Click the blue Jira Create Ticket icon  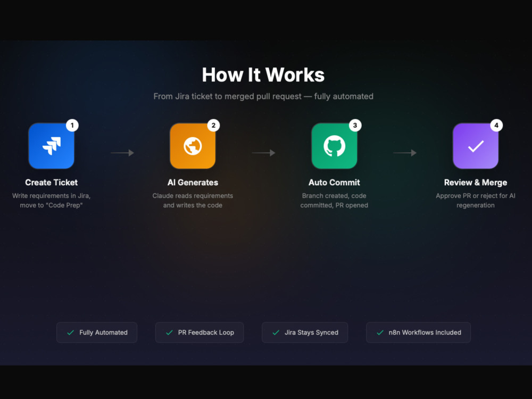[51, 146]
